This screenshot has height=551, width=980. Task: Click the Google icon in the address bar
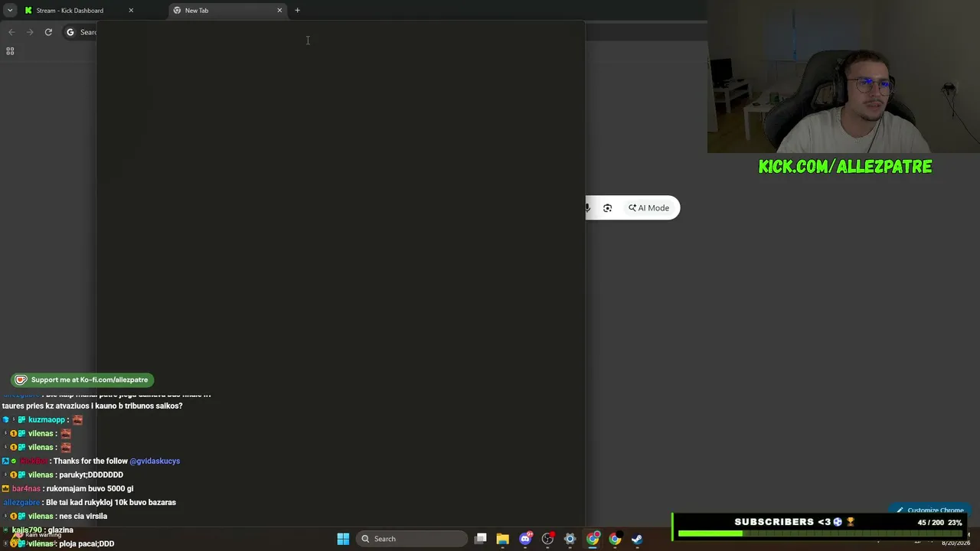click(x=70, y=32)
